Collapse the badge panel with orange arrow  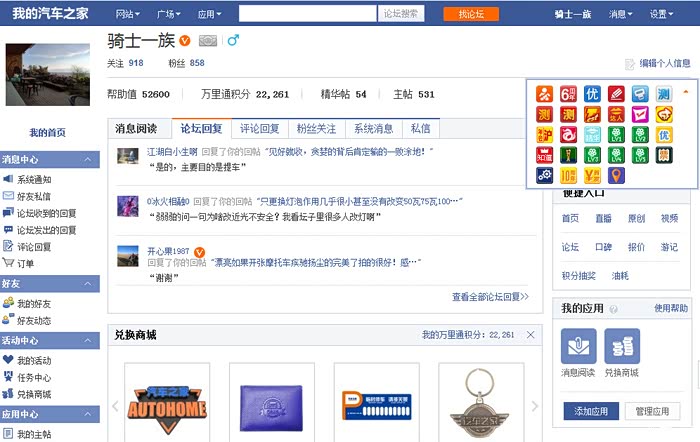point(685,92)
